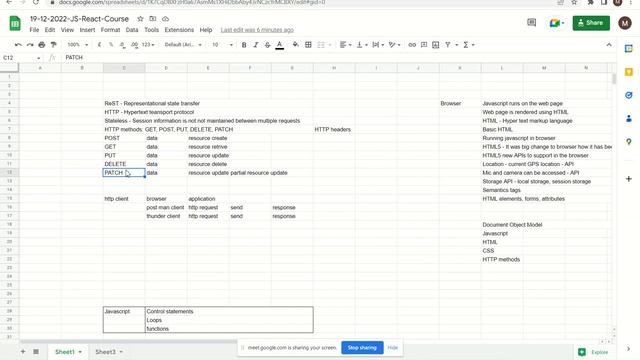
Task: Hide the screen sharing banner
Action: 393,348
